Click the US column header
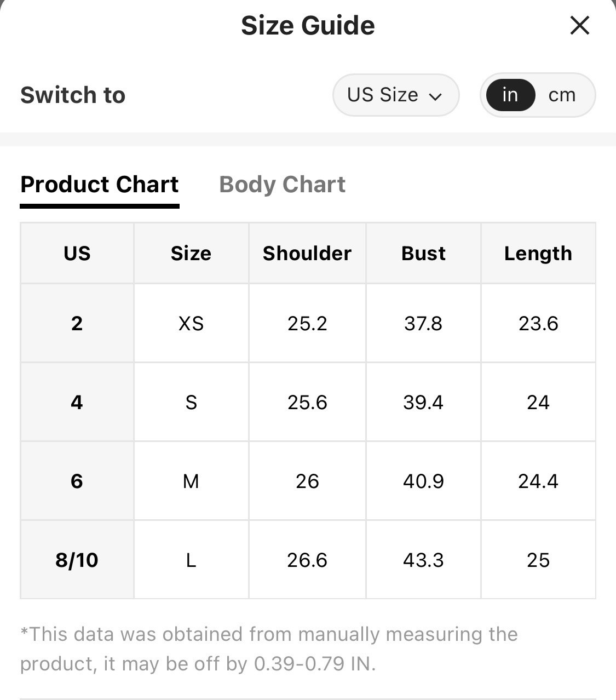This screenshot has height=700, width=616. point(77,253)
